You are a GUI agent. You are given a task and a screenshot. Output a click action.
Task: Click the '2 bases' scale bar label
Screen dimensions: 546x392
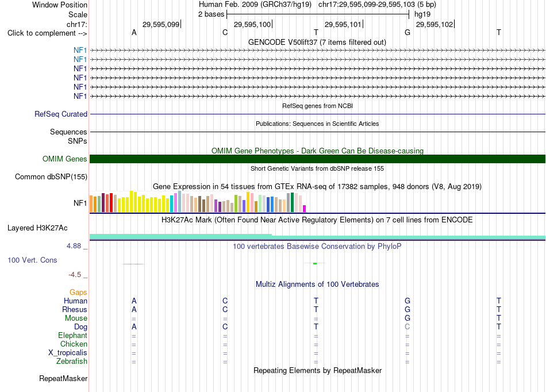[x=211, y=14]
